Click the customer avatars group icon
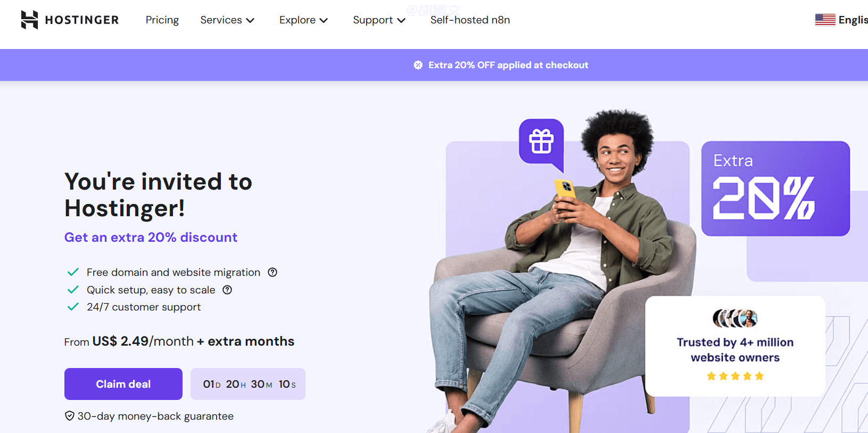The image size is (868, 433). point(735,318)
